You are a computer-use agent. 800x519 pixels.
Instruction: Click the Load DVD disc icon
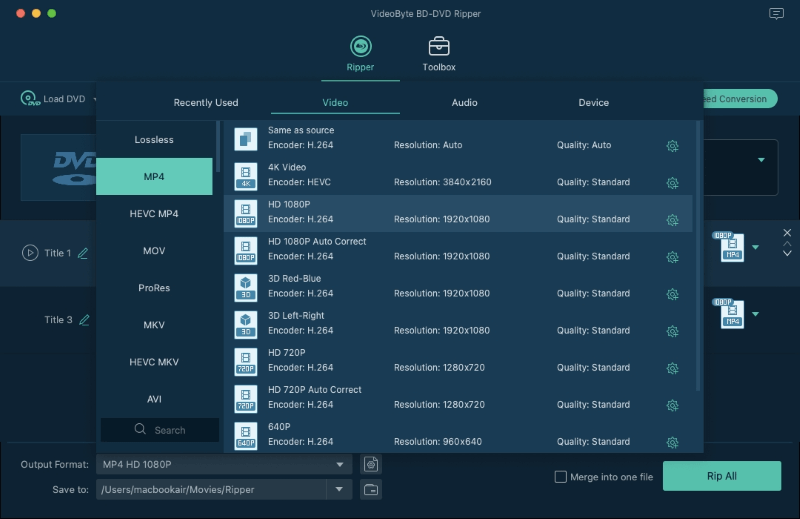click(x=30, y=98)
